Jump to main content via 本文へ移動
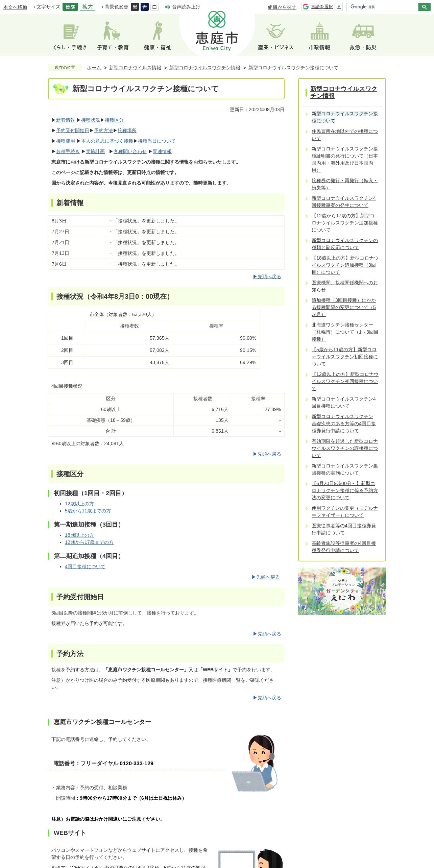Image resolution: width=434 pixels, height=868 pixels. point(15,7)
